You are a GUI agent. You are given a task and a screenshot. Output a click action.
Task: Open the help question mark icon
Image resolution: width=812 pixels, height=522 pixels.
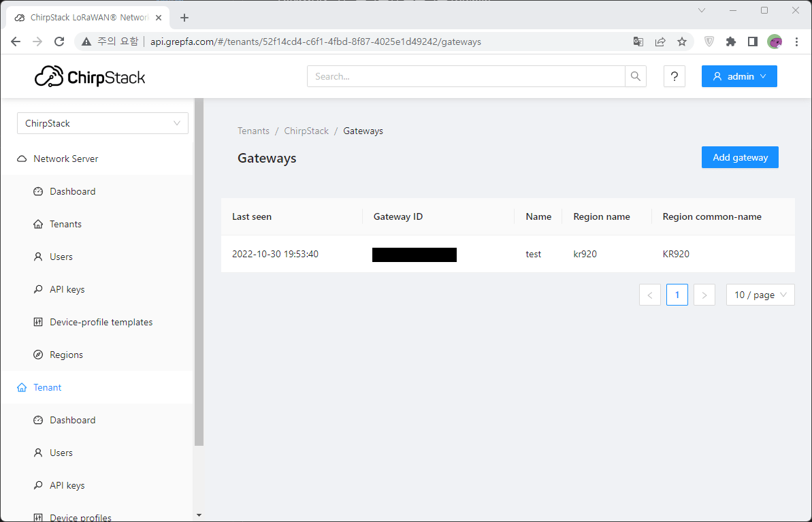[x=674, y=76]
